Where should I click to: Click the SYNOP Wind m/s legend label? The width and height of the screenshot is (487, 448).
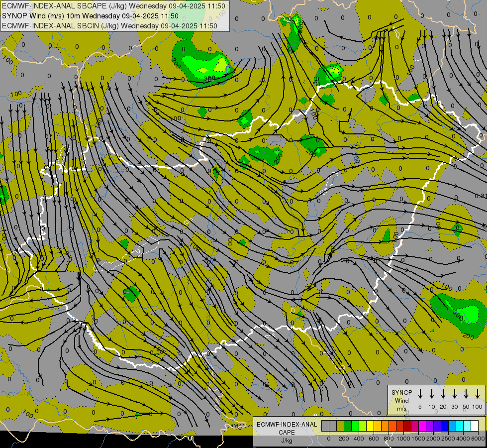[x=401, y=400]
